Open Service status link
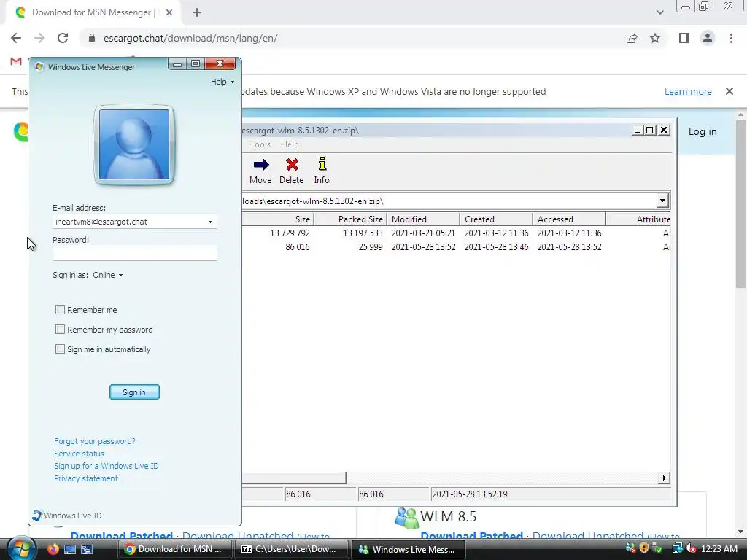This screenshot has height=560, width=747. (79, 454)
